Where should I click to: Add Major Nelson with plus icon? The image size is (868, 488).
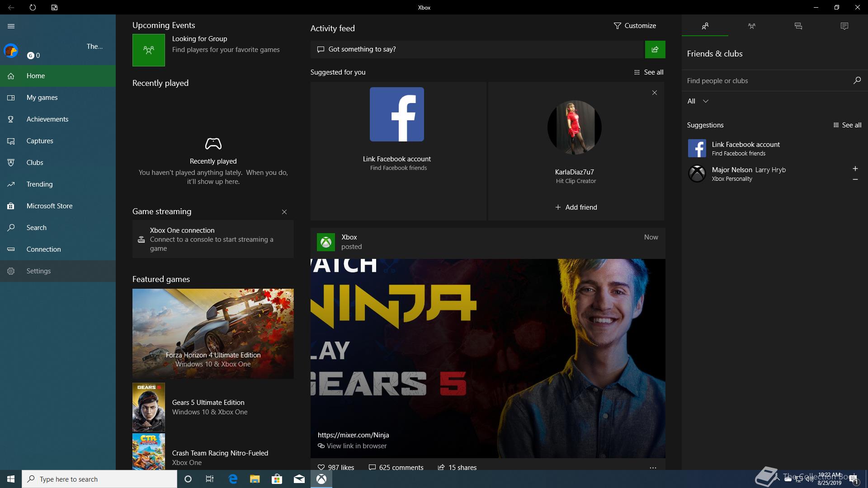(x=855, y=169)
